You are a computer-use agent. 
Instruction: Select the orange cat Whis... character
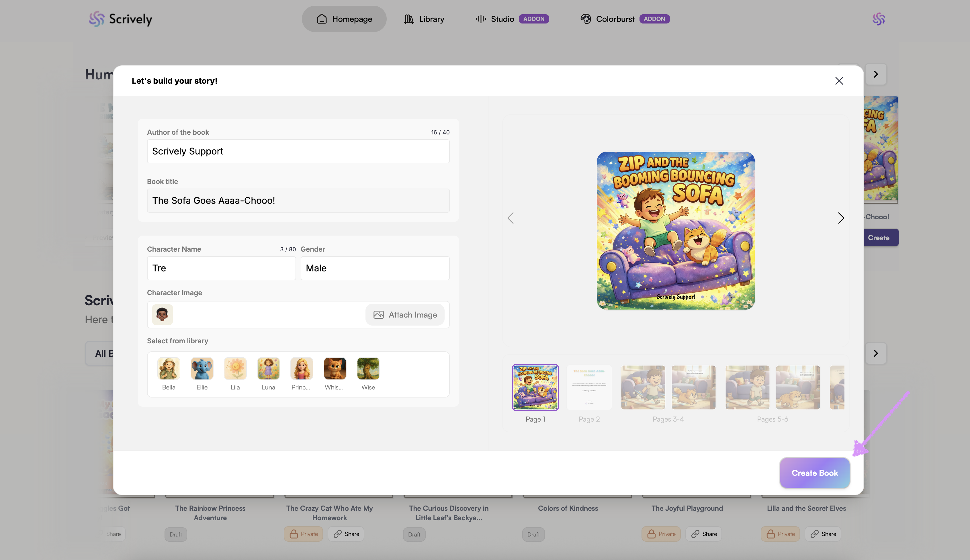[335, 369]
